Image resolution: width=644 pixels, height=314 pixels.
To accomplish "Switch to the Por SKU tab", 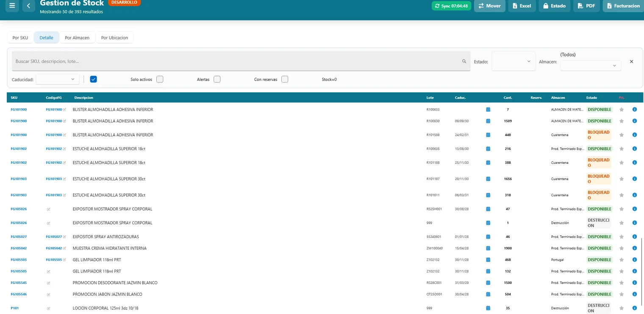I will (20, 38).
